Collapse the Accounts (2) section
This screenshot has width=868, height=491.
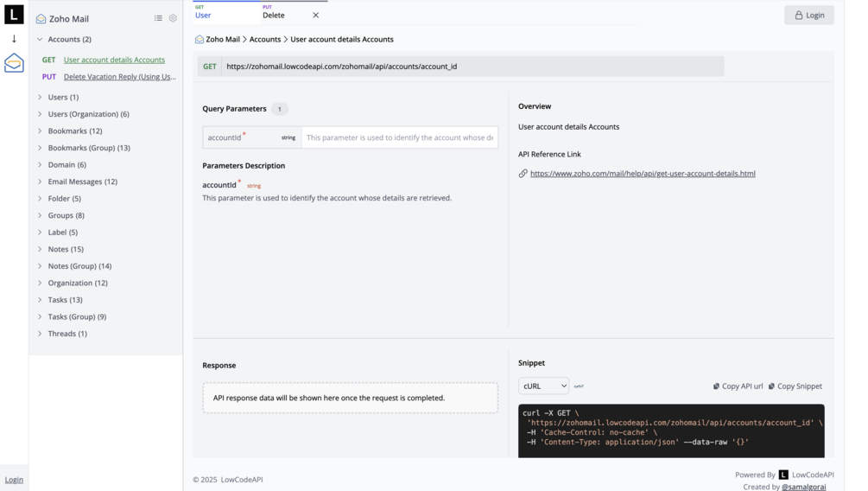[x=40, y=39]
